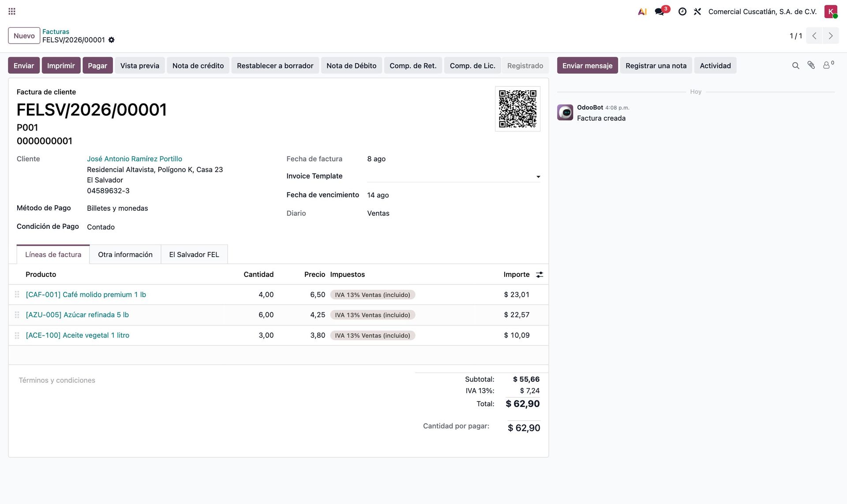The image size is (847, 504).
Task: Open customer José Antonio Ramírez Portillo
Action: [x=135, y=159]
